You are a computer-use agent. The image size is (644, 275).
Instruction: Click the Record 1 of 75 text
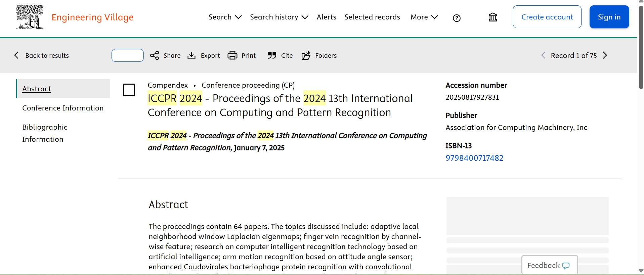click(574, 55)
